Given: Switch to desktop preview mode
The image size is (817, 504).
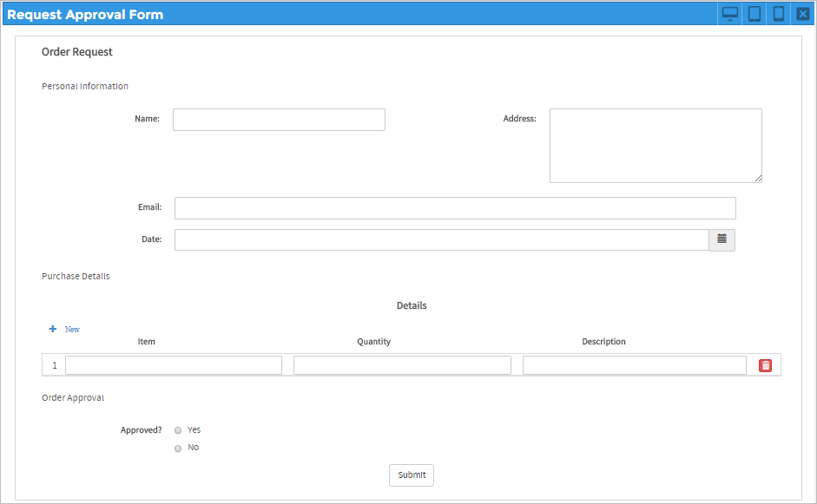Looking at the screenshot, I should pos(730,14).
